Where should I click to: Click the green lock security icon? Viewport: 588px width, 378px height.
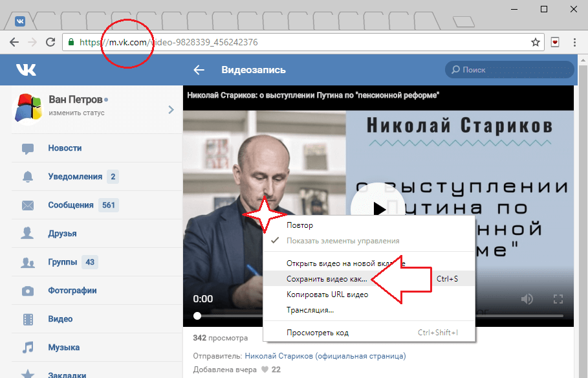point(71,41)
